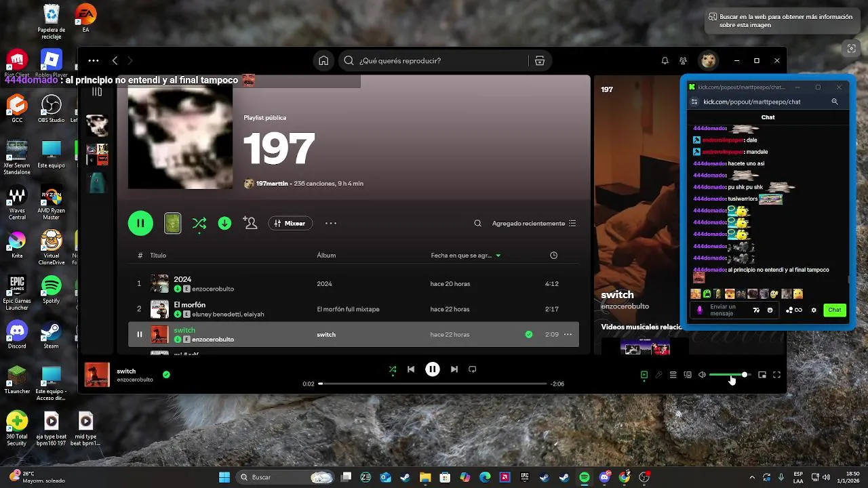Screen dimensions: 868x488
Task: Sort by Álbum column header
Action: (x=326, y=256)
